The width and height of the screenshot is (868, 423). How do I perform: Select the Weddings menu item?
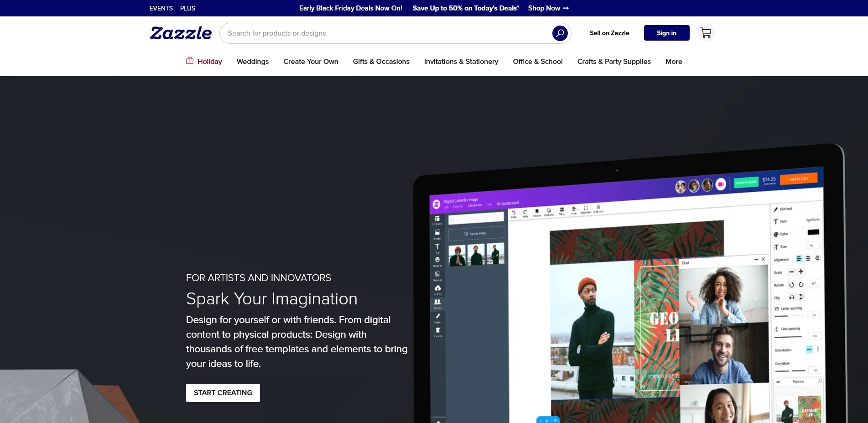(252, 62)
